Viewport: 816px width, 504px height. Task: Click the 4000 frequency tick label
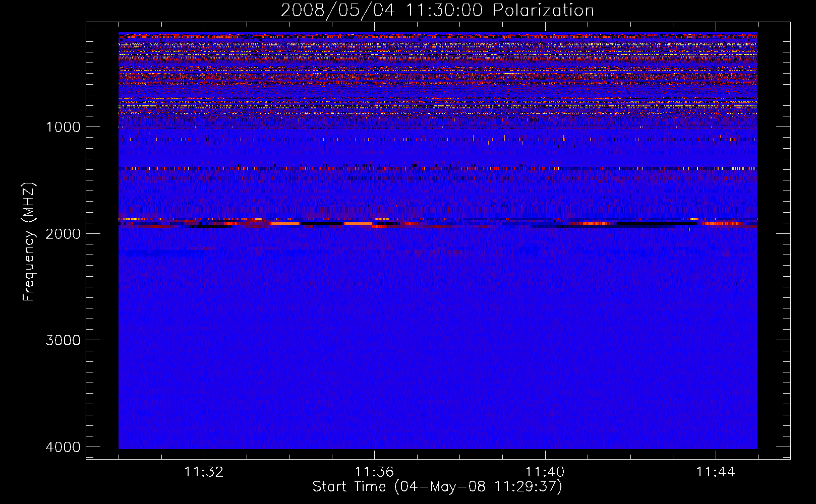pyautogui.click(x=63, y=447)
